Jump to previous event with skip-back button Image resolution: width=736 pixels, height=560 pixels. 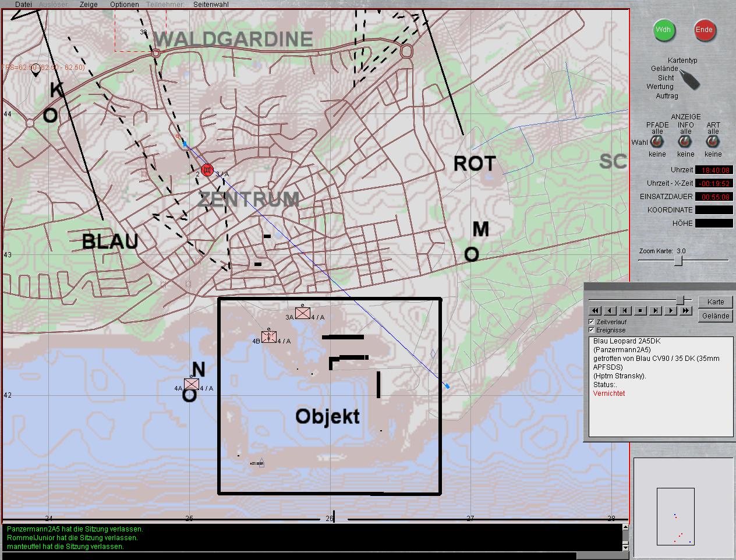[625, 311]
